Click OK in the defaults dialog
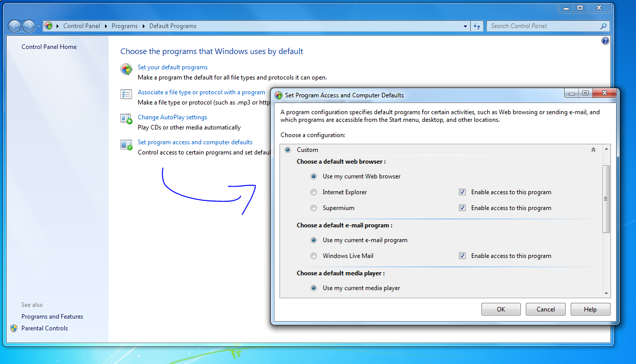This screenshot has width=636, height=364. (x=501, y=309)
